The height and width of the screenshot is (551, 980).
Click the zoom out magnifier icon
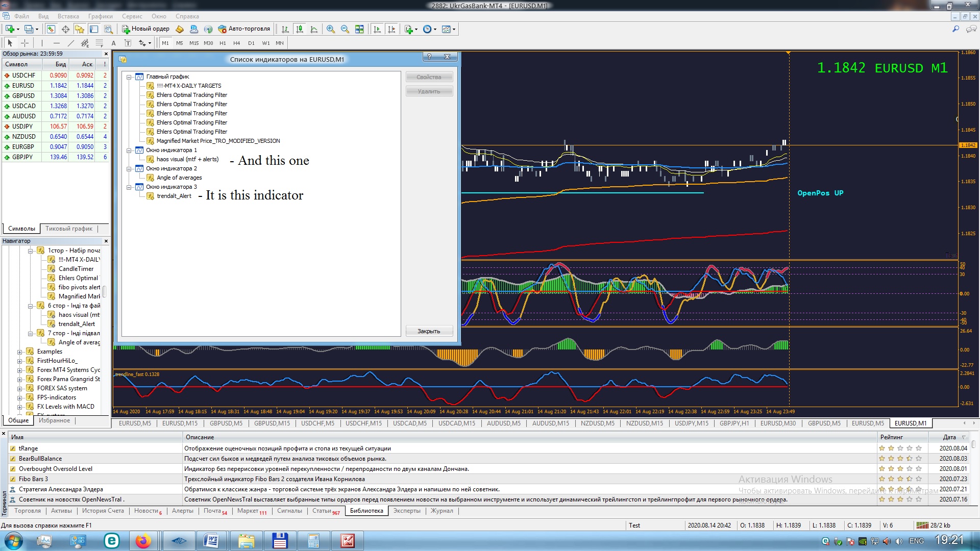(345, 29)
